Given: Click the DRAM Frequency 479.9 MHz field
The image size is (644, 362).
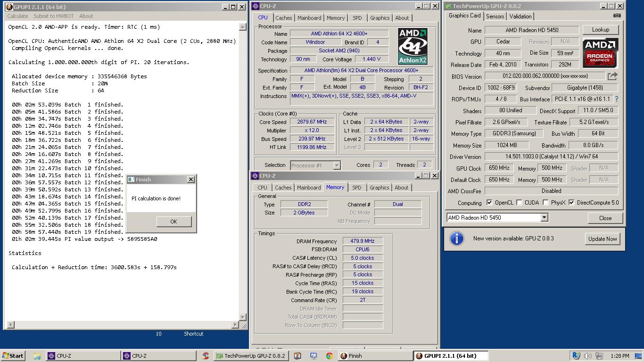Looking at the screenshot, I should (x=363, y=241).
